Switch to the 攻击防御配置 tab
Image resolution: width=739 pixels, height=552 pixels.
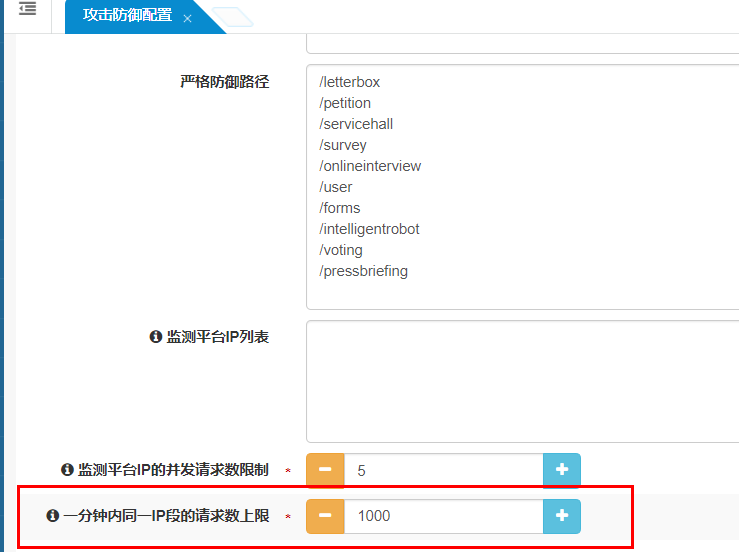pos(126,17)
